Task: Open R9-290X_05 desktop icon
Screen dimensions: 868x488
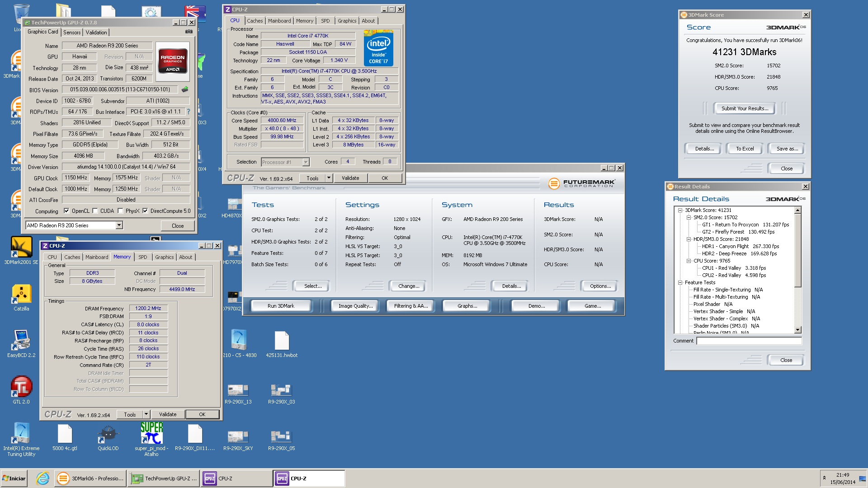Action: coord(281,440)
